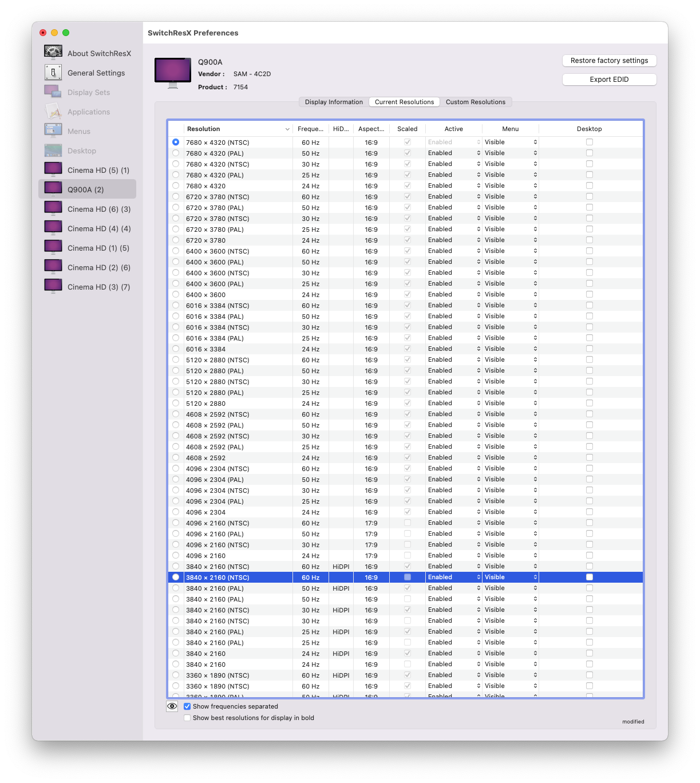
Task: Click the eye icon below the resolution table
Action: point(172,706)
